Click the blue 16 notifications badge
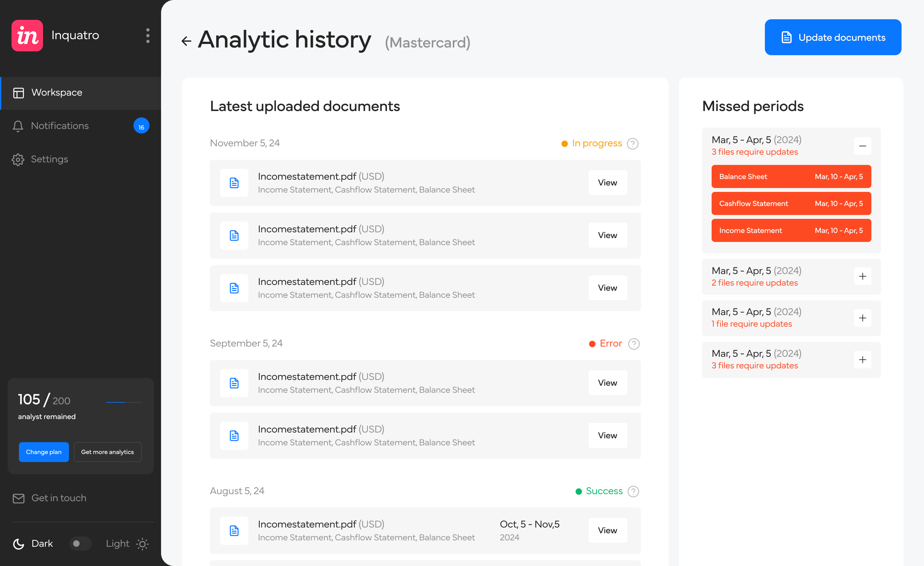 pos(141,126)
